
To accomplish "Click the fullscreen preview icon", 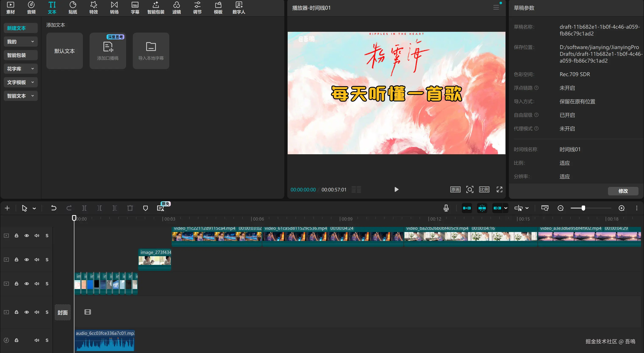I will point(499,189).
